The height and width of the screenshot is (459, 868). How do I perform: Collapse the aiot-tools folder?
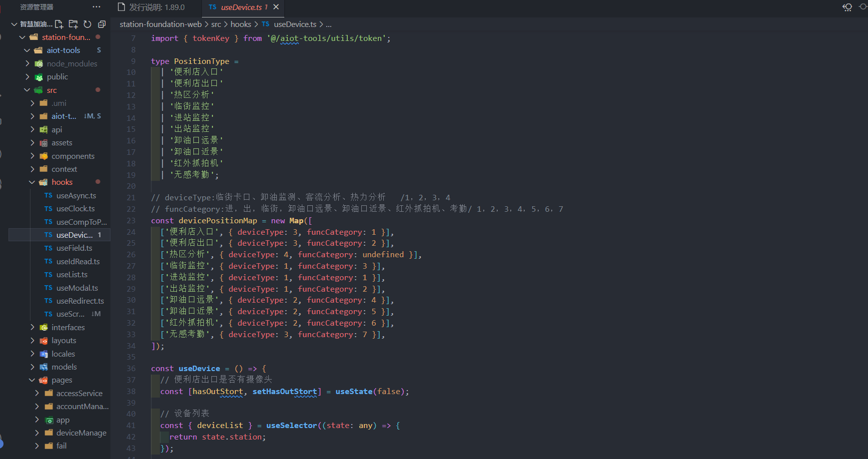click(x=27, y=50)
